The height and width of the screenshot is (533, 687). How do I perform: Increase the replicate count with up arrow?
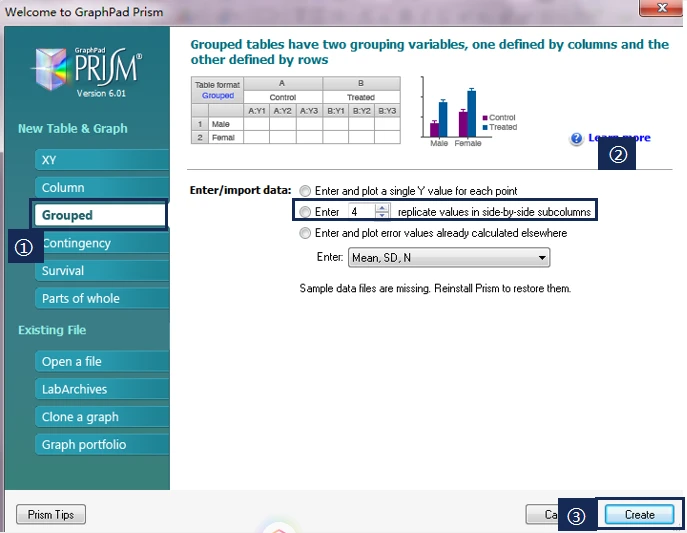(382, 208)
